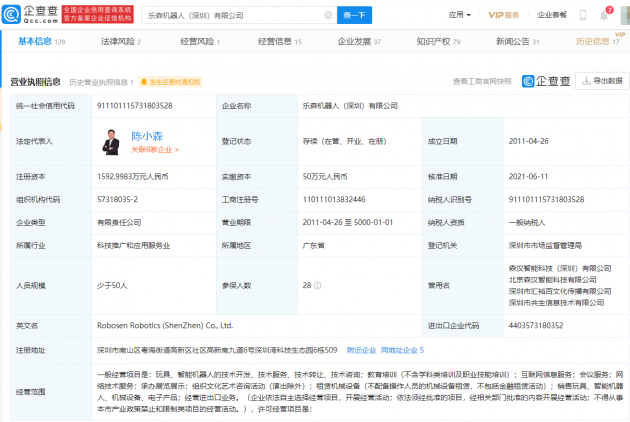Open 陈小森 profile link
This screenshot has height=422, width=630.
click(147, 136)
